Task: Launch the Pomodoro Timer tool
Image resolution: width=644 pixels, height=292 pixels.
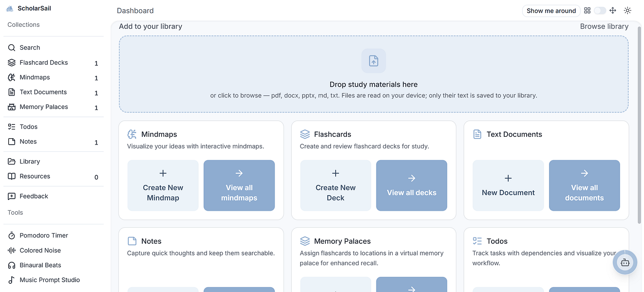Action: [x=54, y=236]
